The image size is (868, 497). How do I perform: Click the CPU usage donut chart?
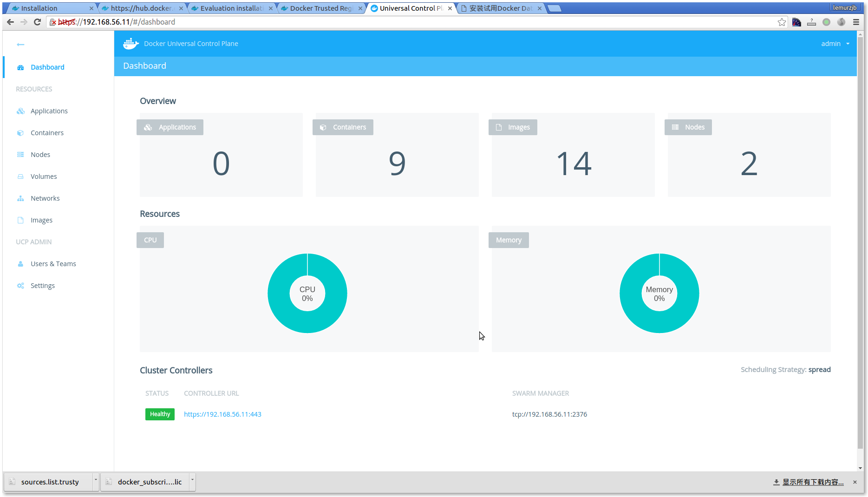click(x=307, y=293)
